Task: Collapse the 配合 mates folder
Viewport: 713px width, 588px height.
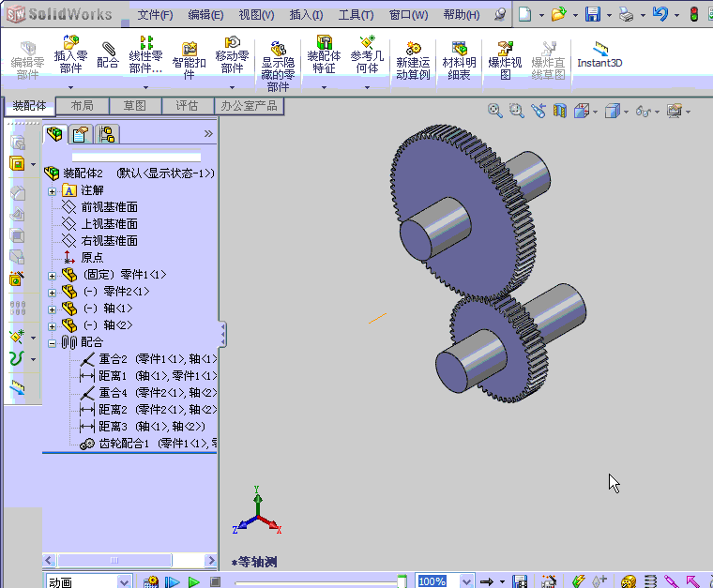Action: (x=52, y=343)
